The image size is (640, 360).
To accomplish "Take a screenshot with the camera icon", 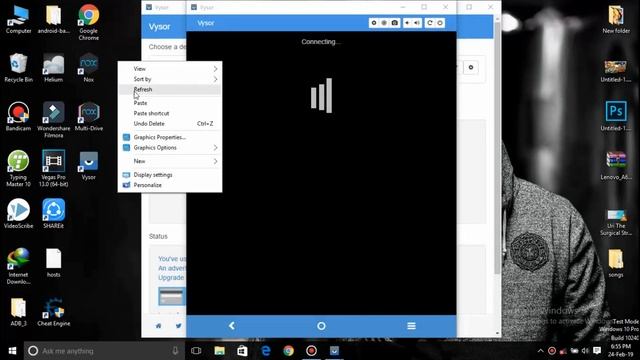I will click(395, 23).
